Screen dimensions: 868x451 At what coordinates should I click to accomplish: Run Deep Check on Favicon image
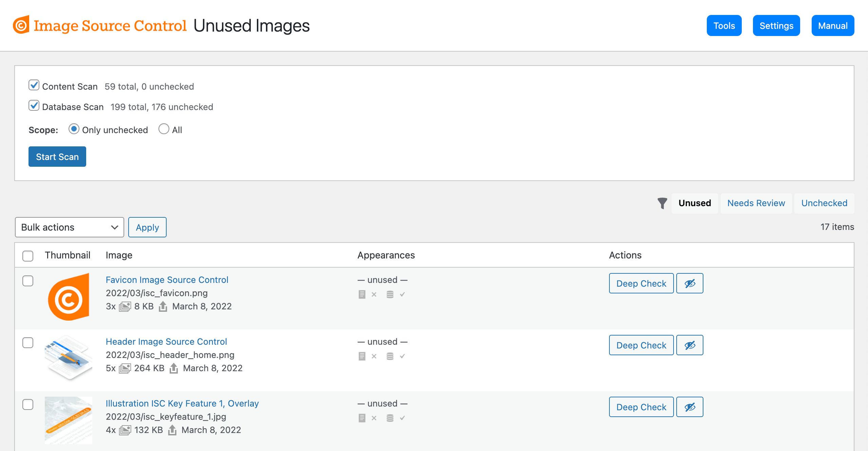[641, 283]
